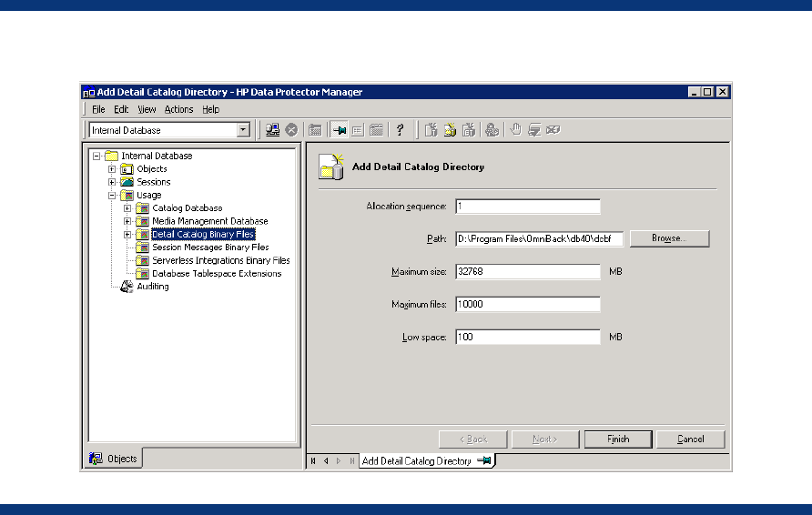Screen dimensions: 812x515
Task: Click the pin icon on the bottom tab
Action: (486, 461)
